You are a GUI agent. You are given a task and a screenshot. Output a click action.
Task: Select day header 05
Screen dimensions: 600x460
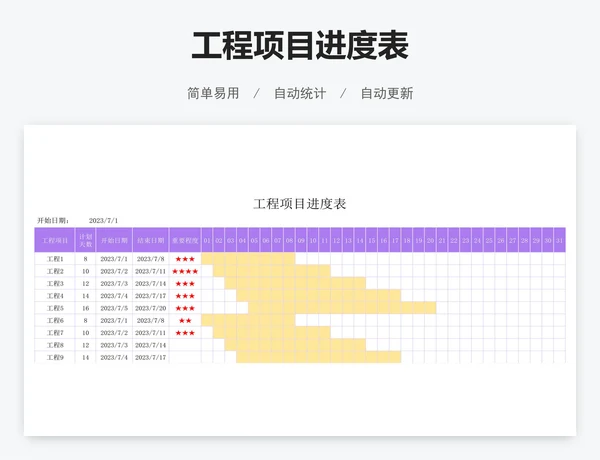coord(254,240)
